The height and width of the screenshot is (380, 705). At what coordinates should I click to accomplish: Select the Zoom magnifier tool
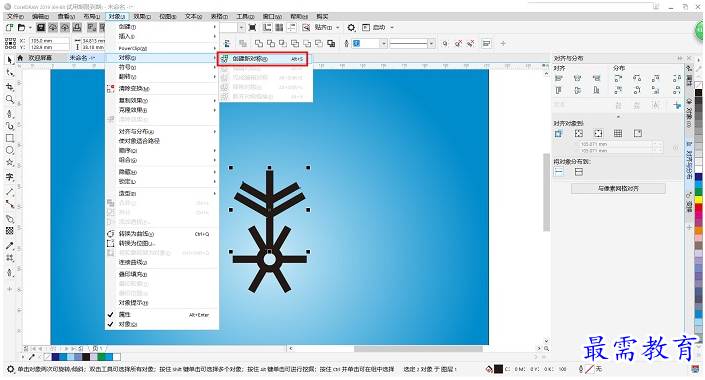click(9, 99)
